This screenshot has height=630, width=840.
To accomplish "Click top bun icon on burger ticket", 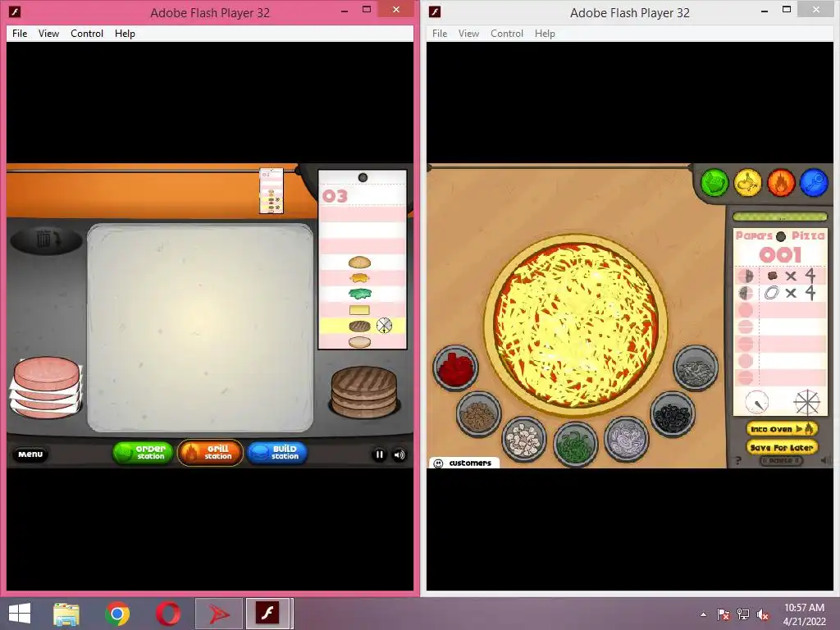I will point(359,262).
